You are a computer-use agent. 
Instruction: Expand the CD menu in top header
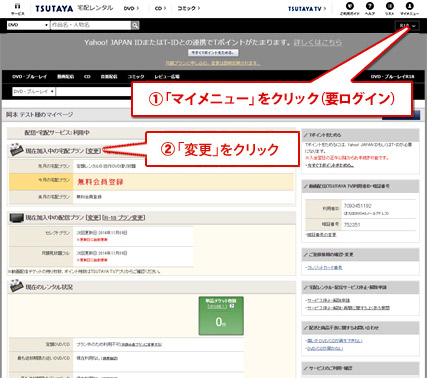pyautogui.click(x=160, y=8)
